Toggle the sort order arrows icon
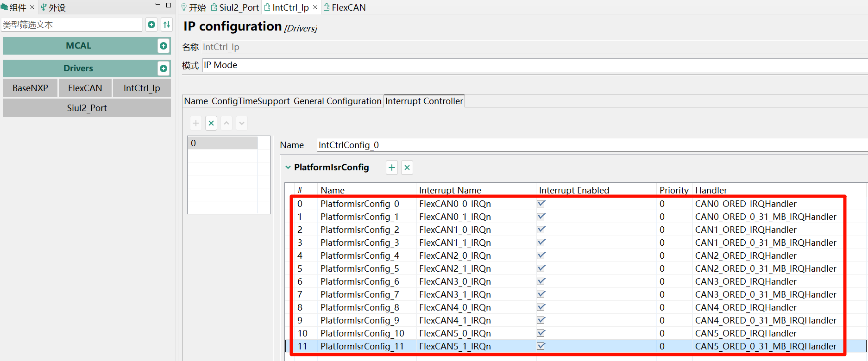868x361 pixels. click(167, 25)
